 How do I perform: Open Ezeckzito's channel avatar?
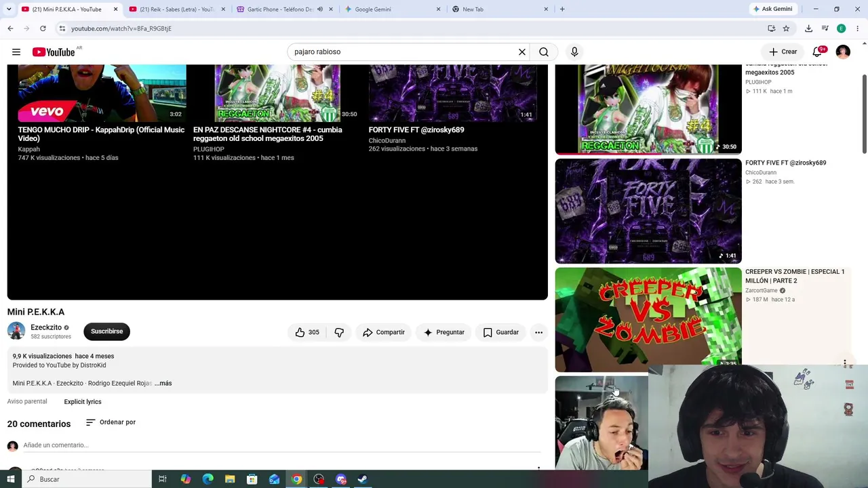pyautogui.click(x=16, y=331)
